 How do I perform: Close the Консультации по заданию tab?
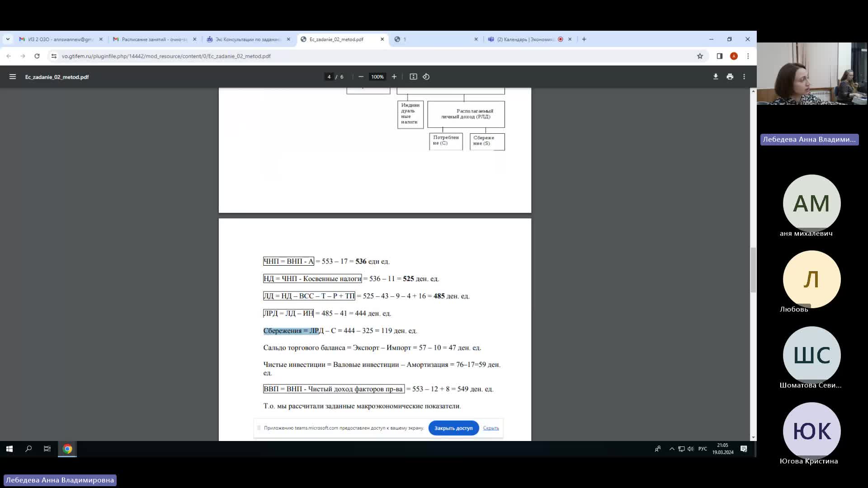click(x=288, y=39)
